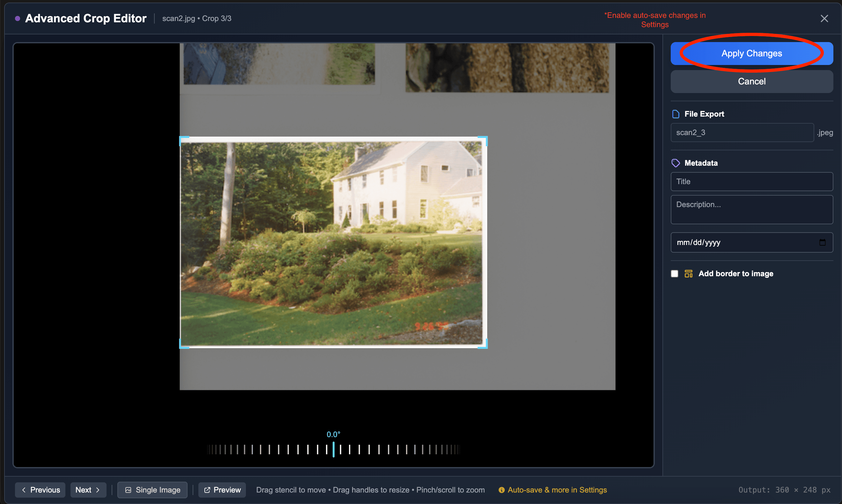Click the Cancel button
Image resolution: width=842 pixels, height=504 pixels.
click(751, 81)
